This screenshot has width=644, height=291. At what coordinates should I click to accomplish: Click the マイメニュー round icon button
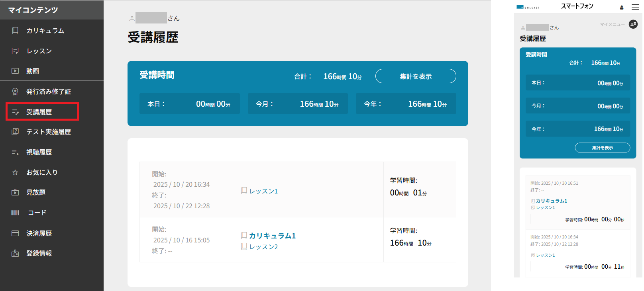pos(633,24)
